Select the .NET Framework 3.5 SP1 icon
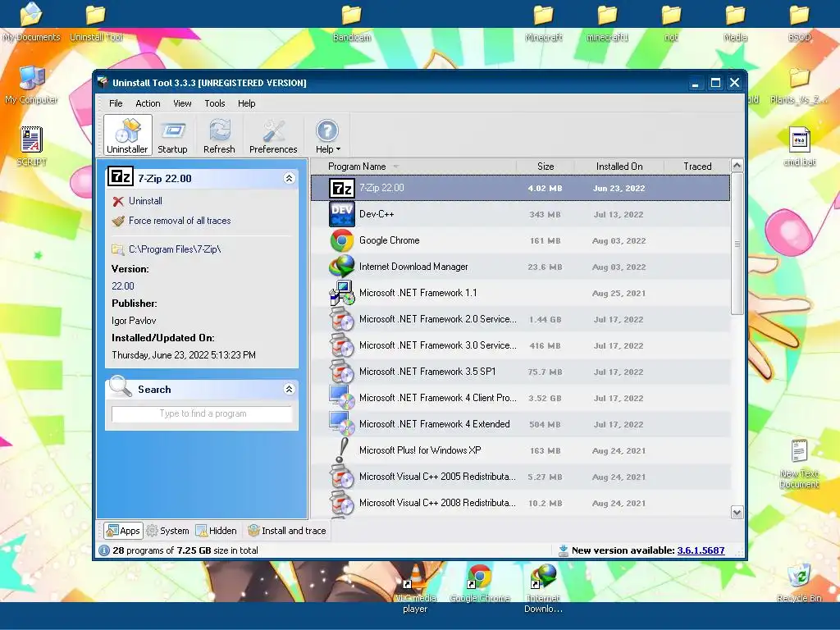The height and width of the screenshot is (630, 840). click(x=342, y=372)
